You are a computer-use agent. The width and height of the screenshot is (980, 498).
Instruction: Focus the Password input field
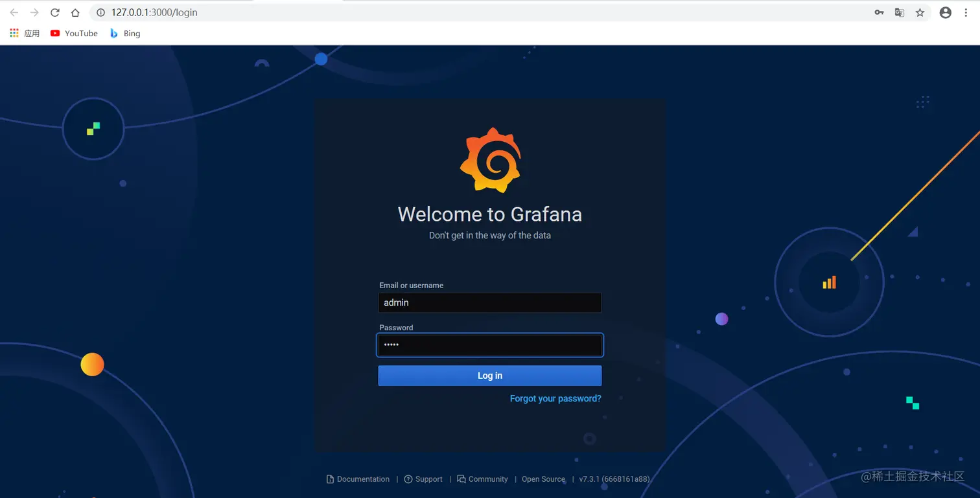[x=490, y=345]
